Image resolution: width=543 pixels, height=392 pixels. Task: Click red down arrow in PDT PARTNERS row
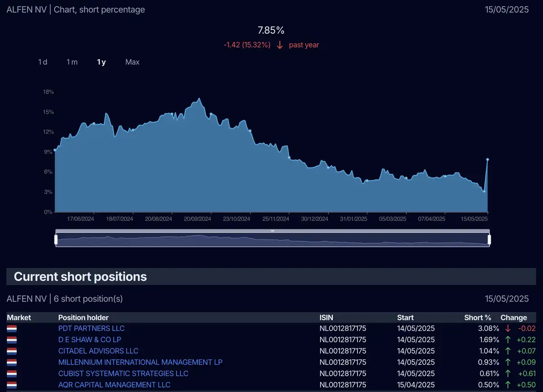click(508, 328)
